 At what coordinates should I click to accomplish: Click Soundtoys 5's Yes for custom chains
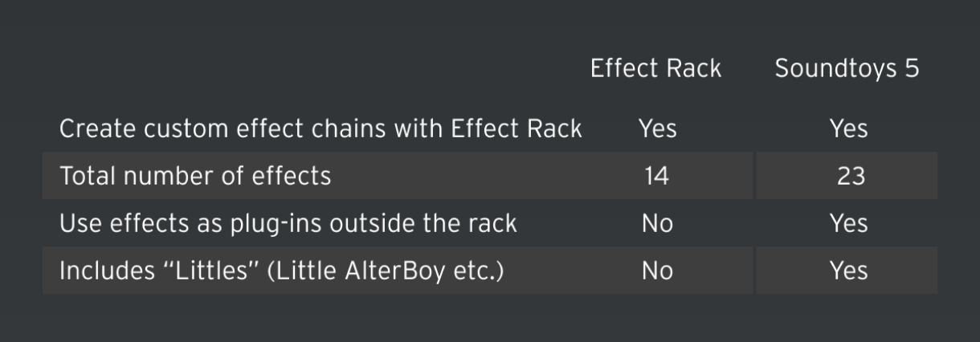click(848, 128)
